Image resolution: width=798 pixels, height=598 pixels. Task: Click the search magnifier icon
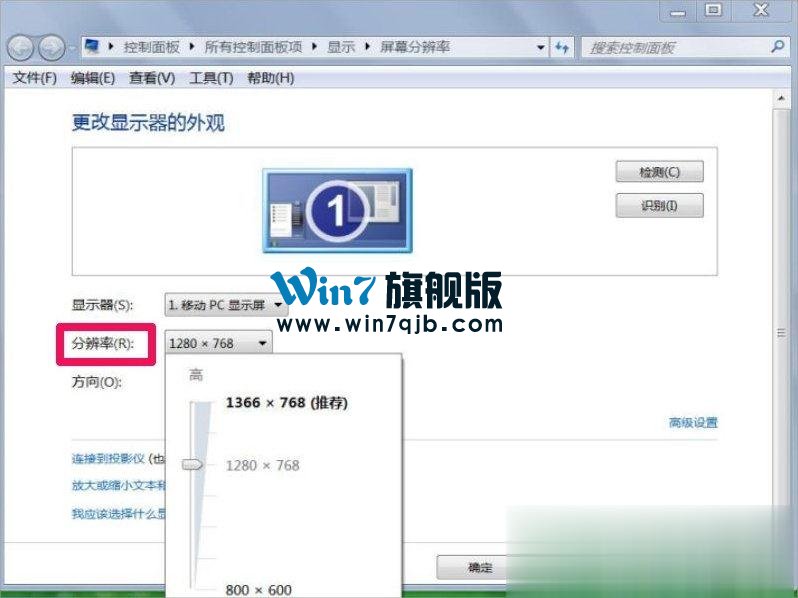(777, 47)
